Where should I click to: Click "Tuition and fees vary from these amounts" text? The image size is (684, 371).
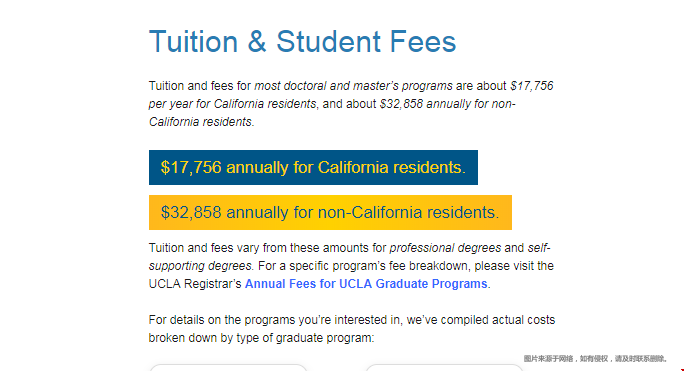tap(259, 248)
